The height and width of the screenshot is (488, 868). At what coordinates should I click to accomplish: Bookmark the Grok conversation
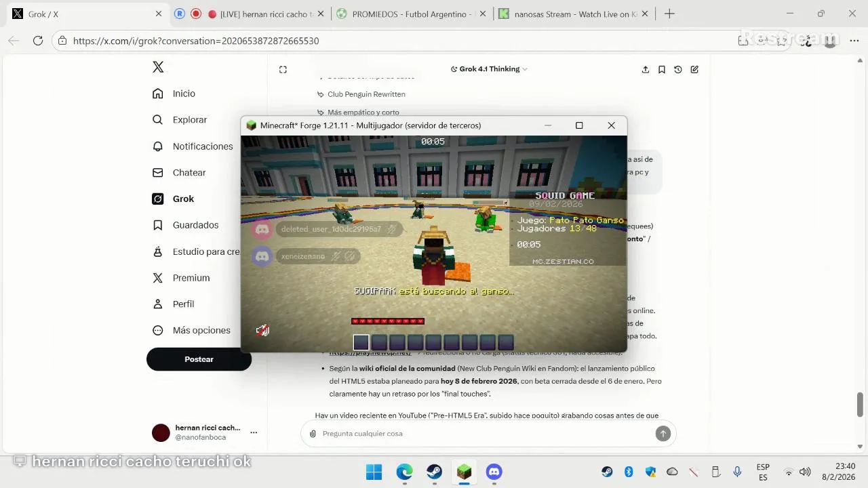point(662,69)
